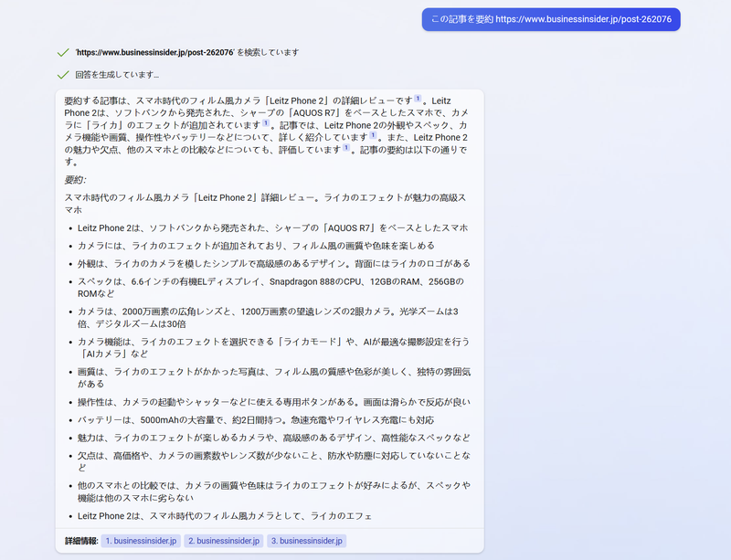Click the green checkmark beside 回答を生成しています

[63, 75]
